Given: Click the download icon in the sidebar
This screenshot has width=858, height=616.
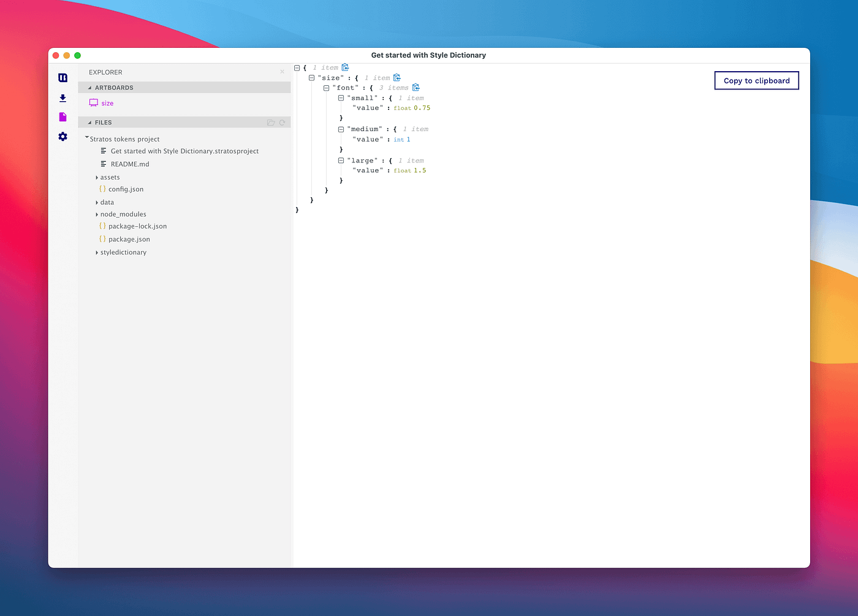Looking at the screenshot, I should pos(63,98).
